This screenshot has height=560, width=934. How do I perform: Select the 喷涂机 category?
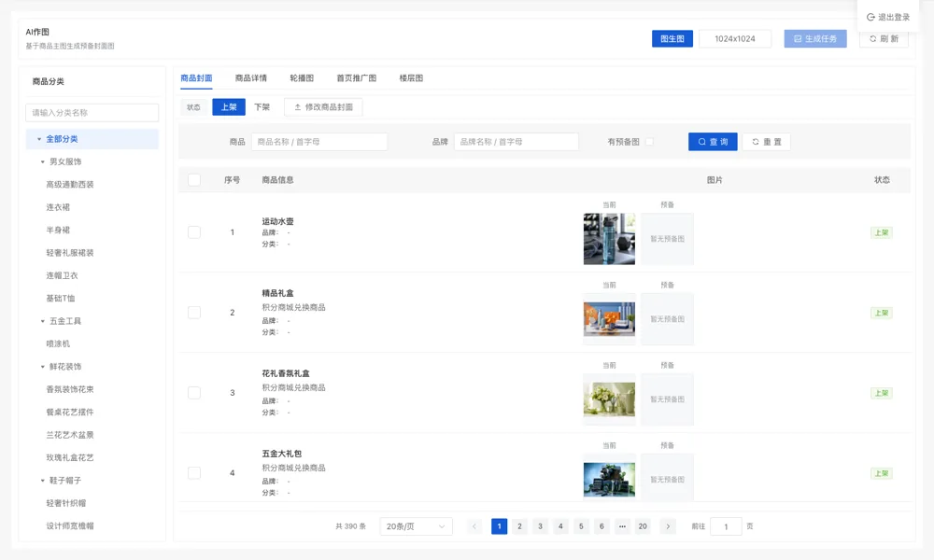tap(58, 343)
